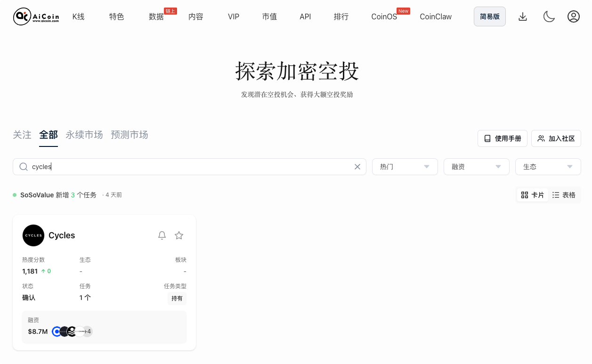Switch to card view (卡片)
Viewport: 592px width, 364px height.
533,195
